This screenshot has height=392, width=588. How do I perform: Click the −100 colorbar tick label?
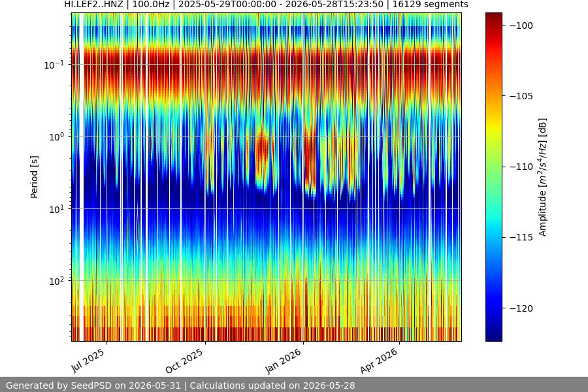pyautogui.click(x=521, y=25)
